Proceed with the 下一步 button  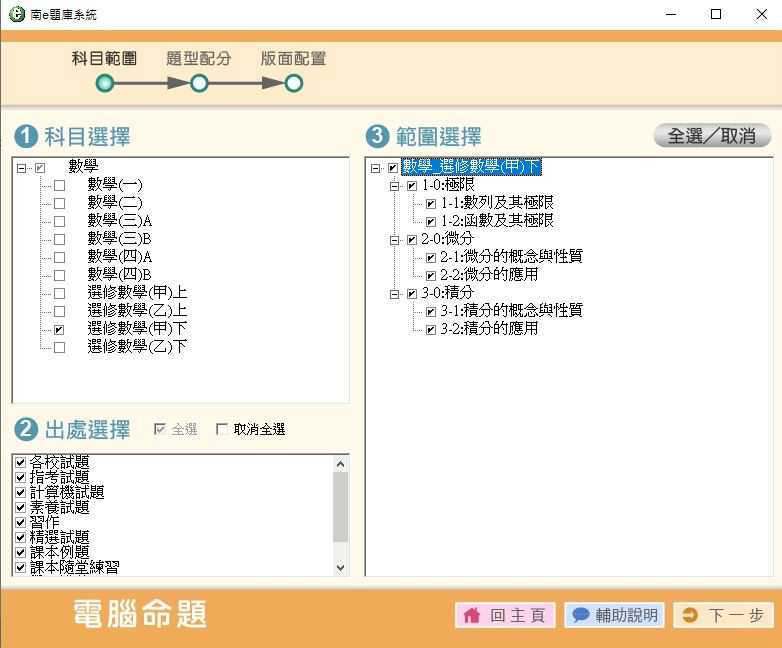tap(724, 615)
